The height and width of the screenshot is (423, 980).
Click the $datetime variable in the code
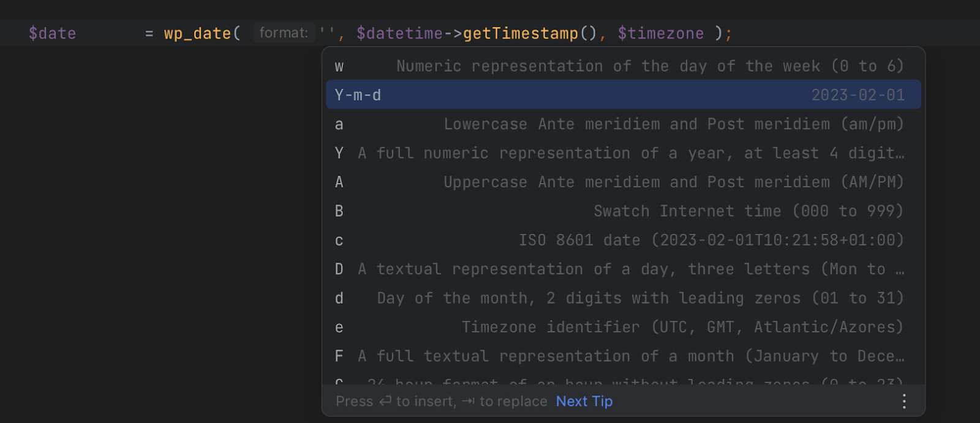tap(399, 33)
